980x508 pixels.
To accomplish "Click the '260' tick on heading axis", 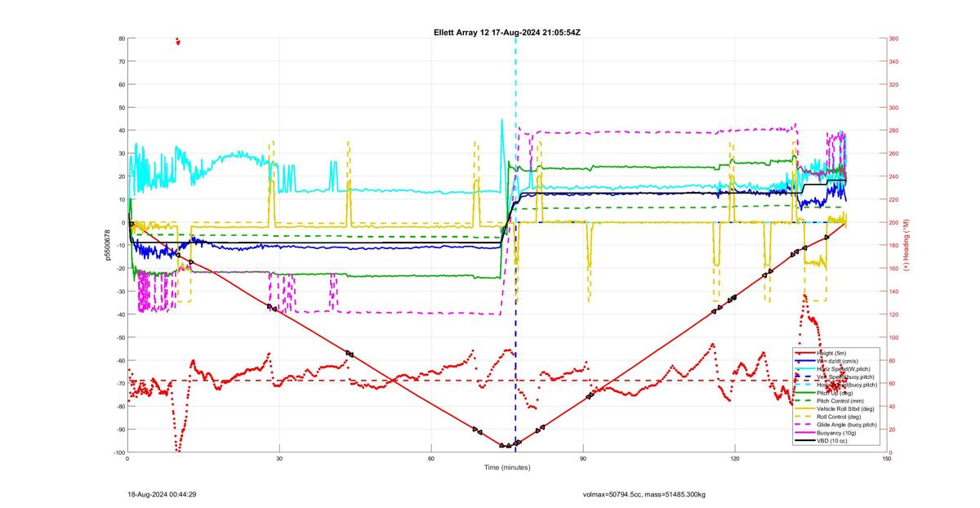I will pyautogui.click(x=895, y=154).
